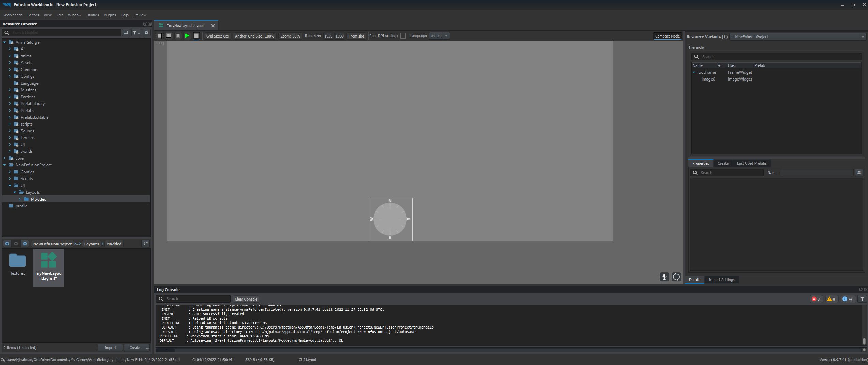This screenshot has height=365, width=868.
Task: Switch to the Import Settings tab
Action: [722, 280]
